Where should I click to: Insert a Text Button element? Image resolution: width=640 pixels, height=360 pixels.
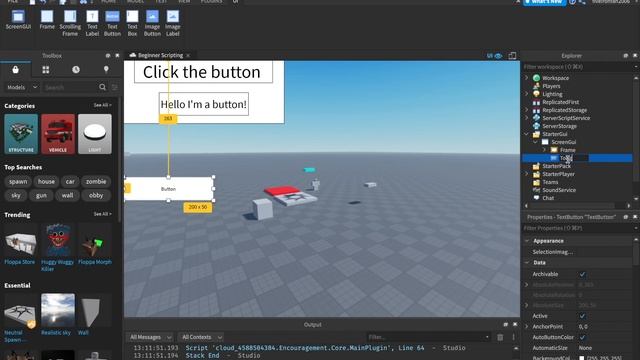pos(112,23)
